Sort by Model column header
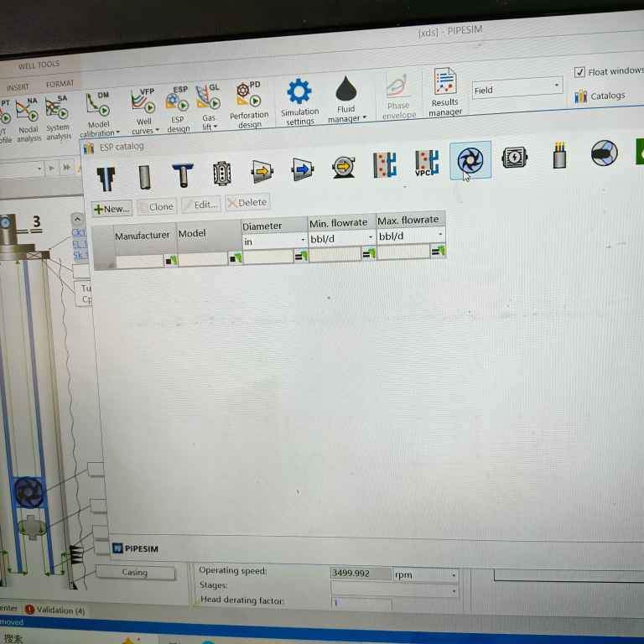Viewport: 644px width, 644px height. point(209,234)
